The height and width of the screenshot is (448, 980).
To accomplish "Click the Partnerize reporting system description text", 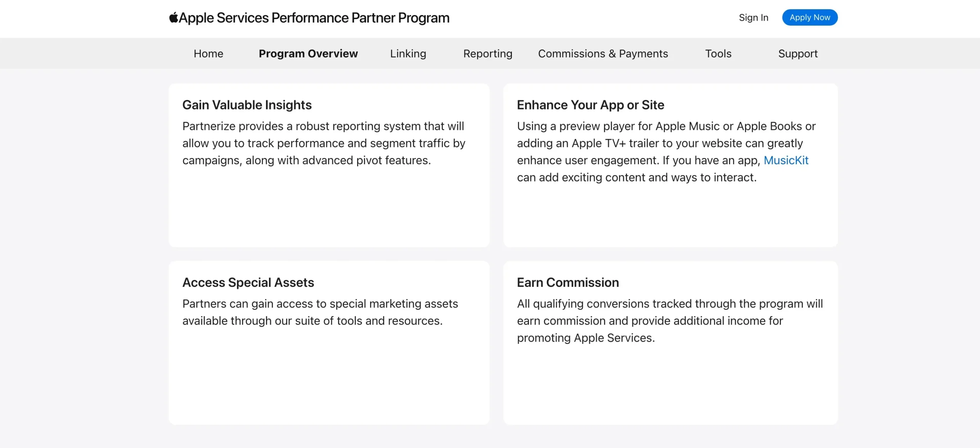I will point(323,143).
